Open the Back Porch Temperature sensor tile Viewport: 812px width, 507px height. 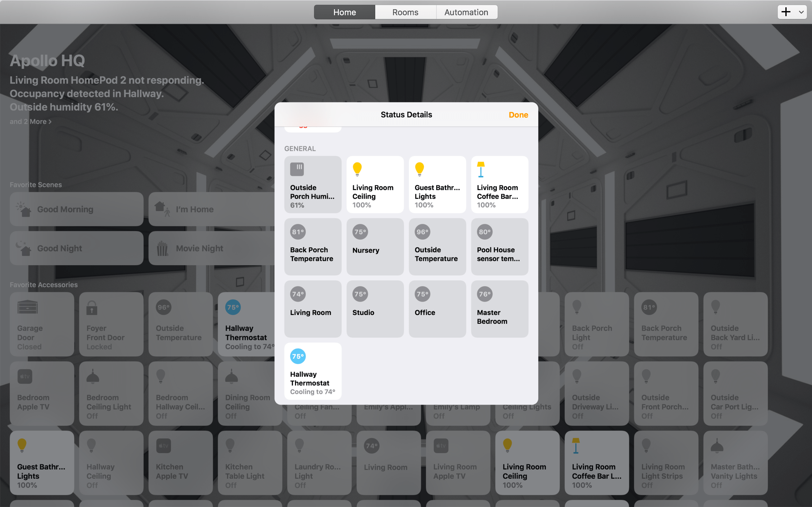[x=312, y=247]
